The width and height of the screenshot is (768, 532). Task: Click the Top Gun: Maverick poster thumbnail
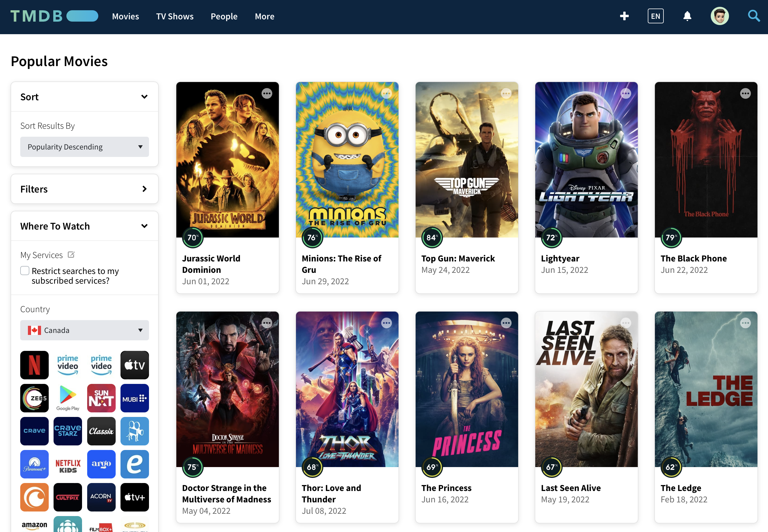pyautogui.click(x=467, y=160)
